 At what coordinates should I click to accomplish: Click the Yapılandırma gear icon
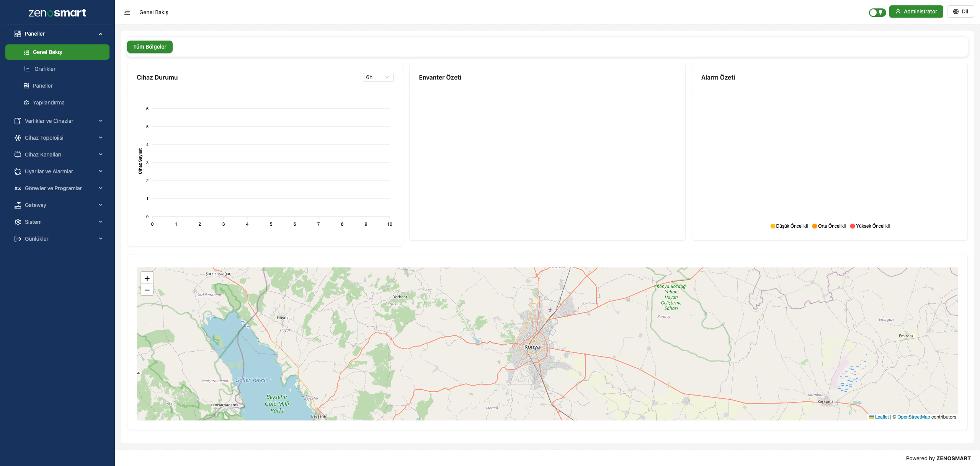click(26, 103)
